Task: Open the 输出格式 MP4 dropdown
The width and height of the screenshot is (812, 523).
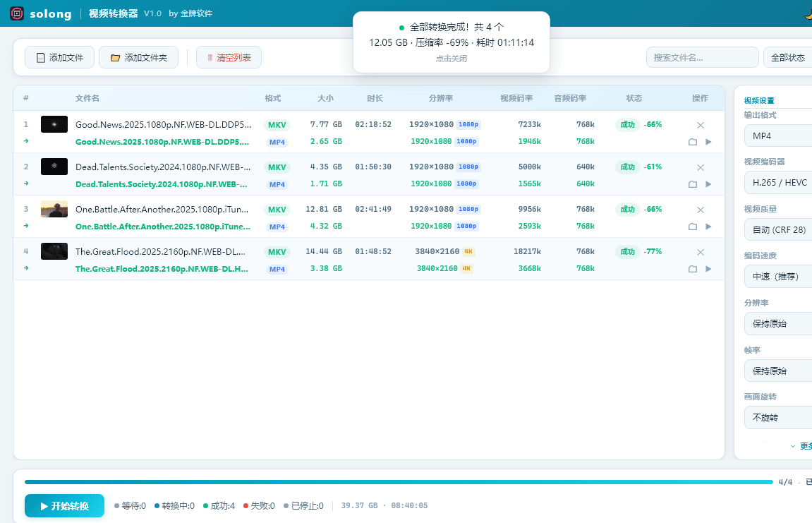Action: click(777, 136)
